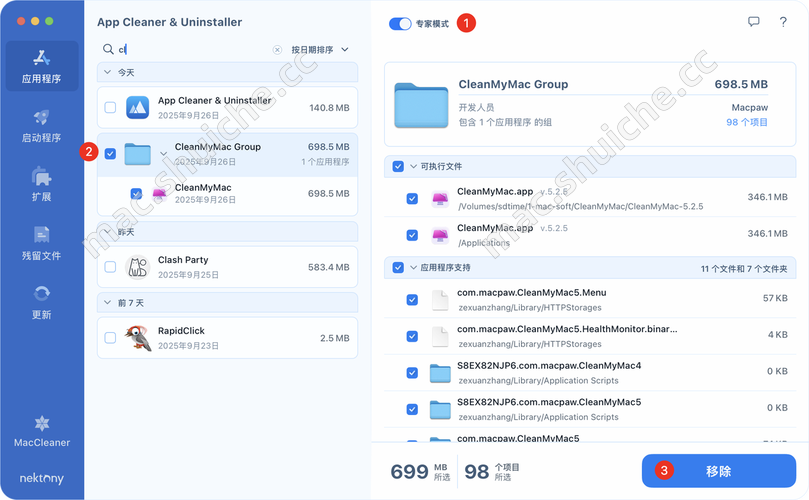Viewport: 809px width, 500px height.
Task: Collapse the 今天 group in the app list
Action: [108, 73]
